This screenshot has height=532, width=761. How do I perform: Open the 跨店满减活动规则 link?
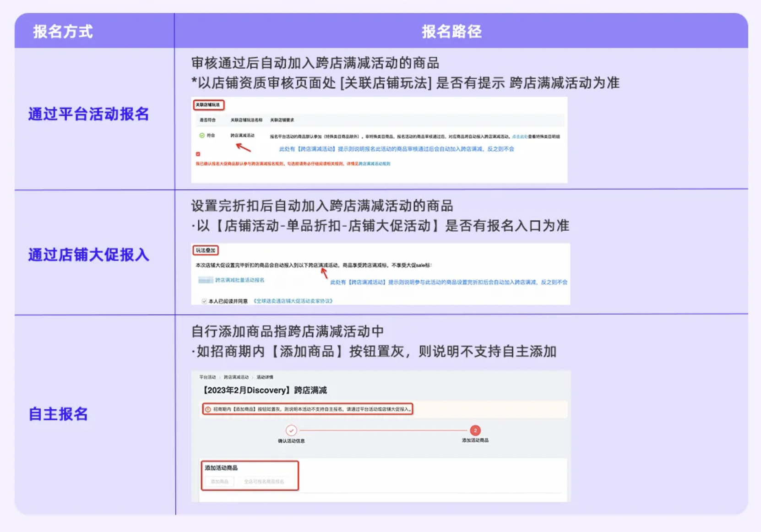[x=374, y=163]
